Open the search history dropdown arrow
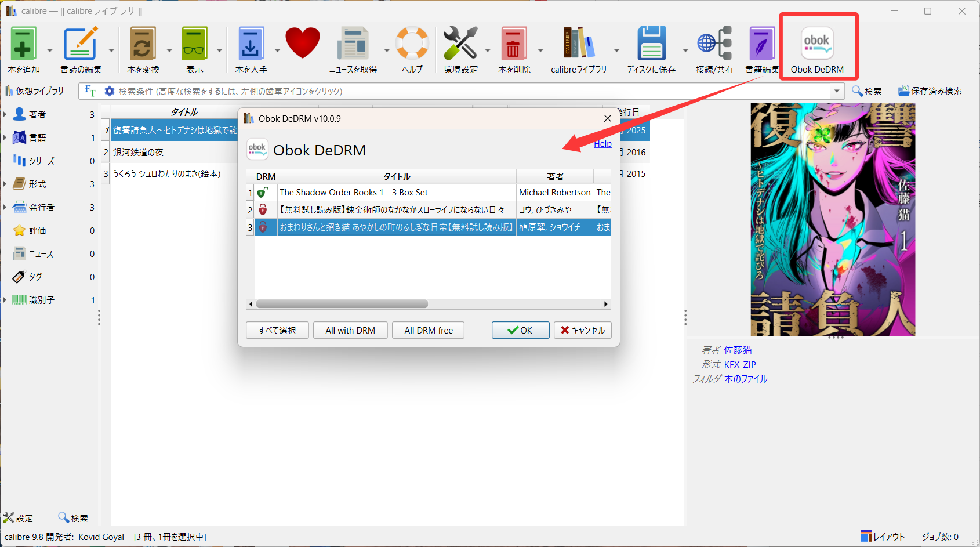Screen dimensions: 980x547 pos(837,91)
